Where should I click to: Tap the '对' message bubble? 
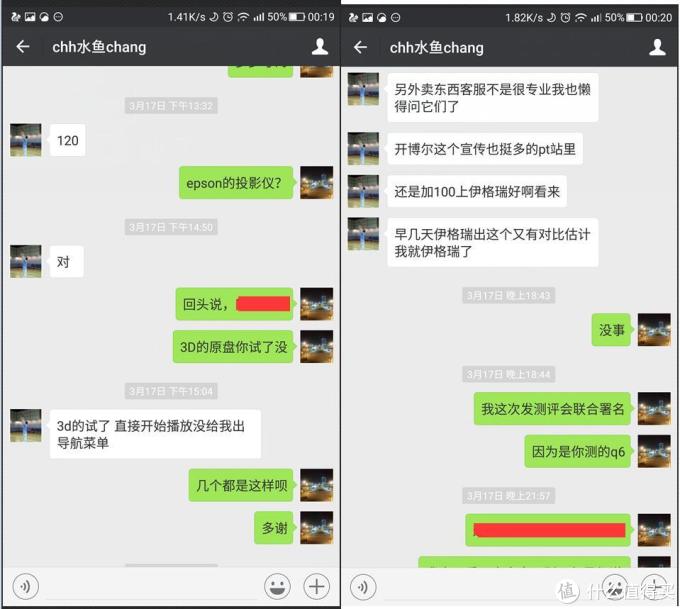[x=66, y=262]
